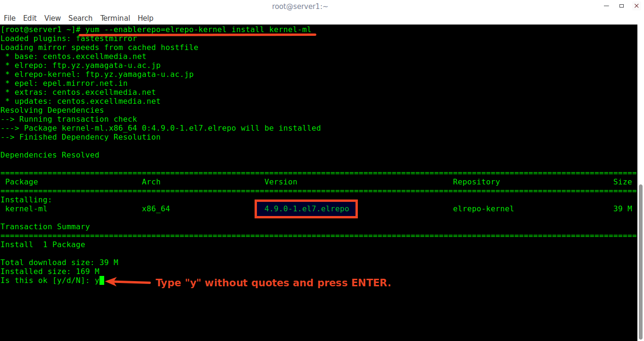This screenshot has height=341, width=644.
Task: Click the 'Dependencies Resolved' line
Action: pyautogui.click(x=50, y=155)
